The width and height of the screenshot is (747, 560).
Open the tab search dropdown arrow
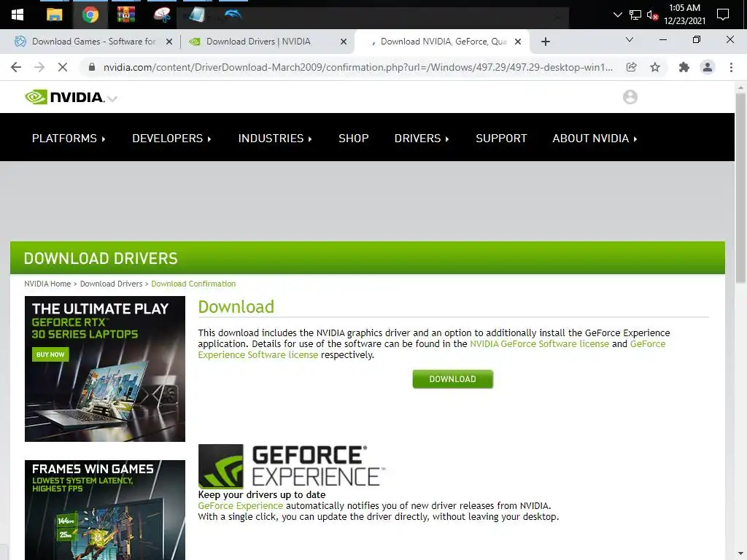tap(630, 39)
